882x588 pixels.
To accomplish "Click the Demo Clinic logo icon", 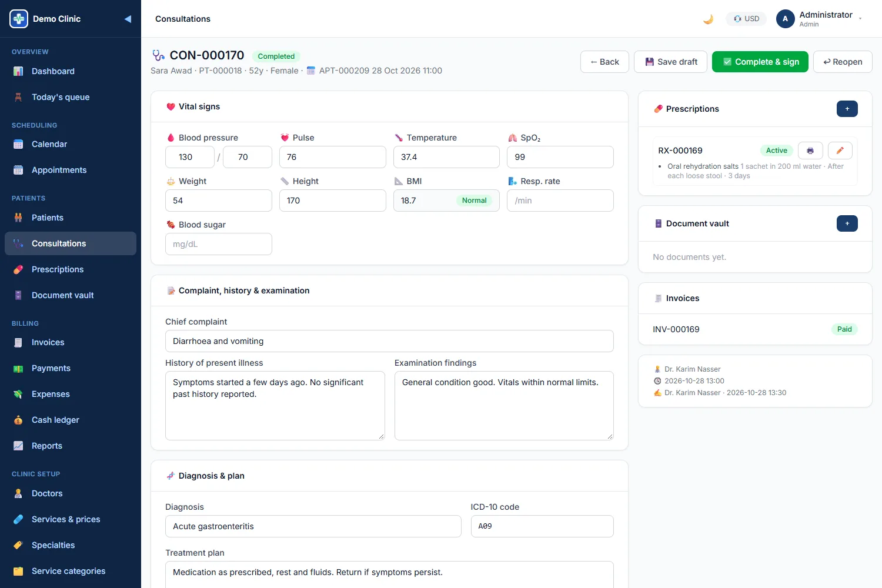I will tap(19, 19).
